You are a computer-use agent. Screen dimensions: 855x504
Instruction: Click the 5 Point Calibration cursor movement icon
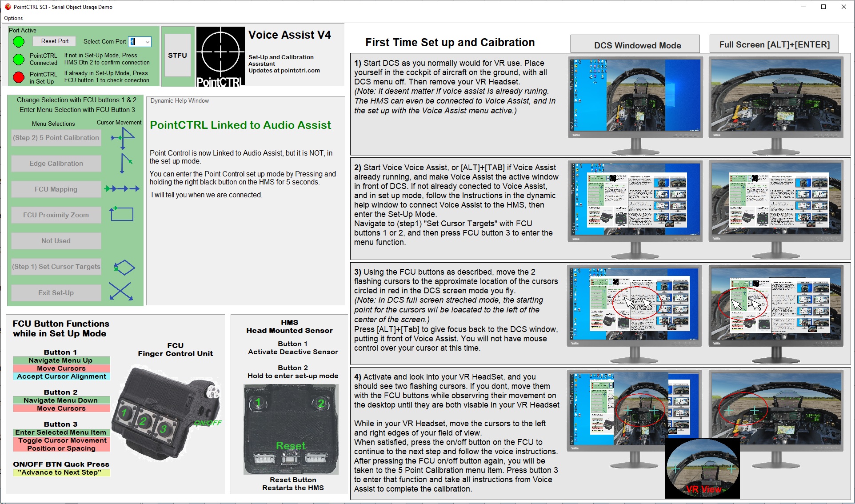123,138
